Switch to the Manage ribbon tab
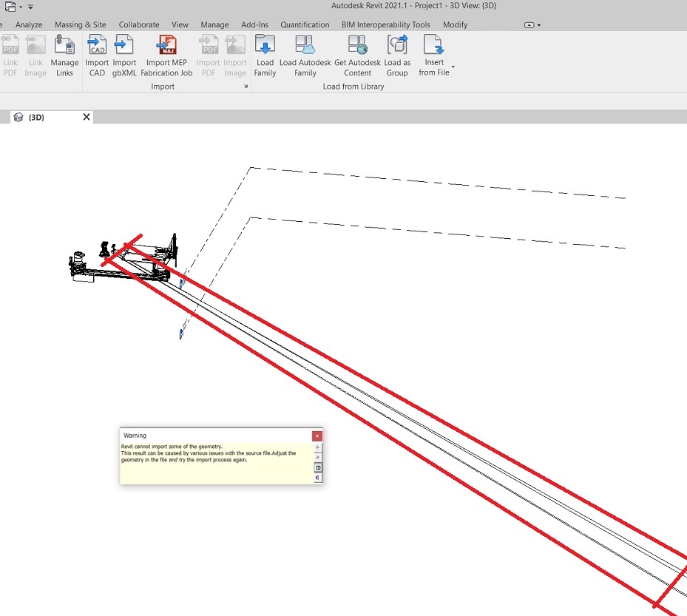Screen dimensions: 687x616 click(x=214, y=24)
